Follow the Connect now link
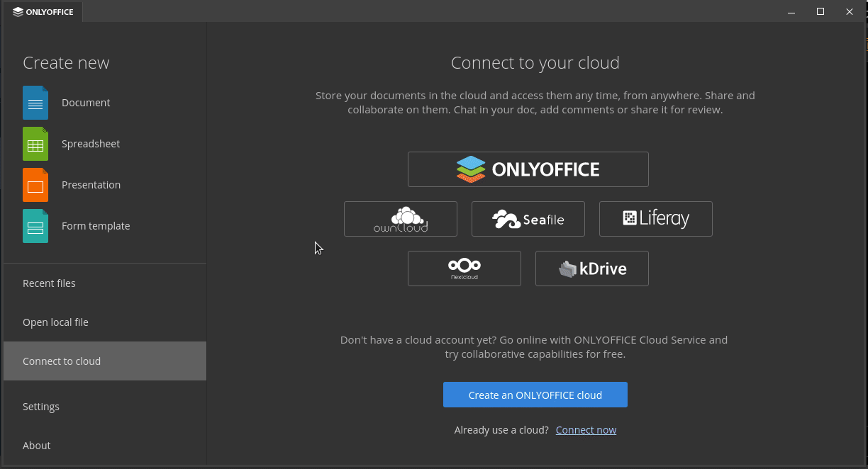 point(586,429)
